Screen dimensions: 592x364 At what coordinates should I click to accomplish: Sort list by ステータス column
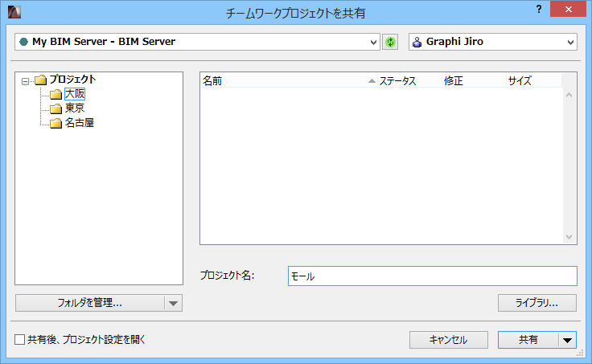pos(410,80)
